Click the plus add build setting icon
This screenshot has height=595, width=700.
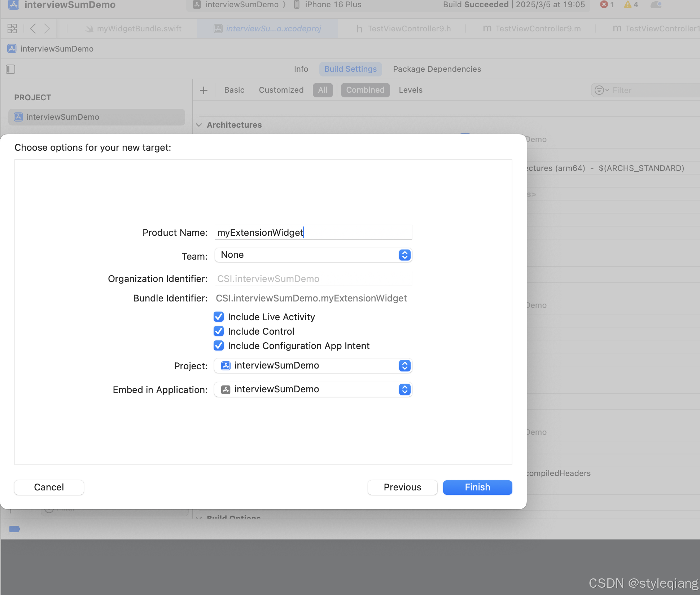point(204,90)
